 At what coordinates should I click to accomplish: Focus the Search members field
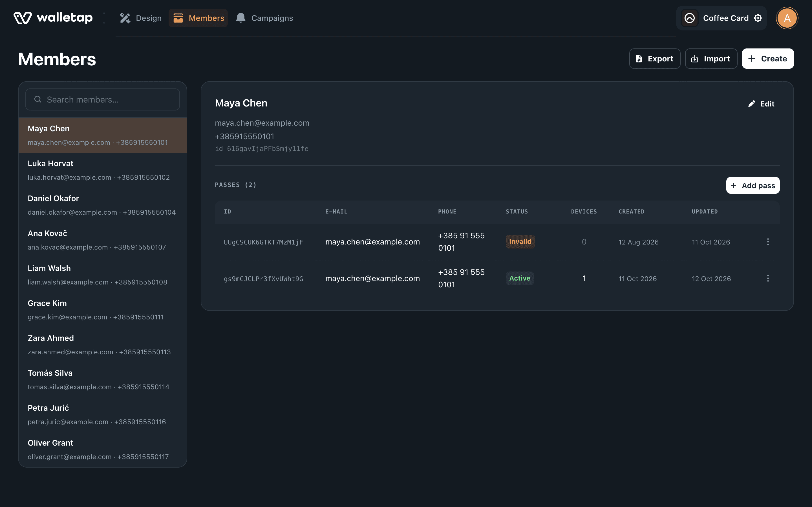(103, 100)
